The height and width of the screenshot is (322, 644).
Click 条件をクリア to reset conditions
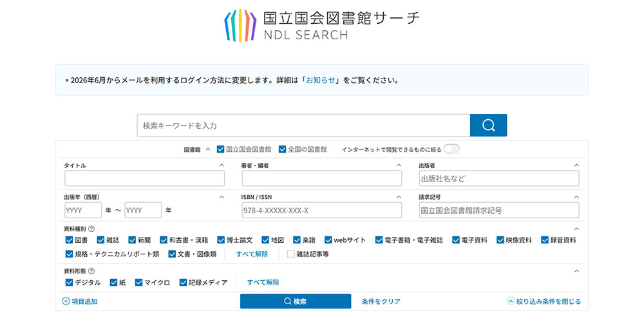pyautogui.click(x=381, y=301)
